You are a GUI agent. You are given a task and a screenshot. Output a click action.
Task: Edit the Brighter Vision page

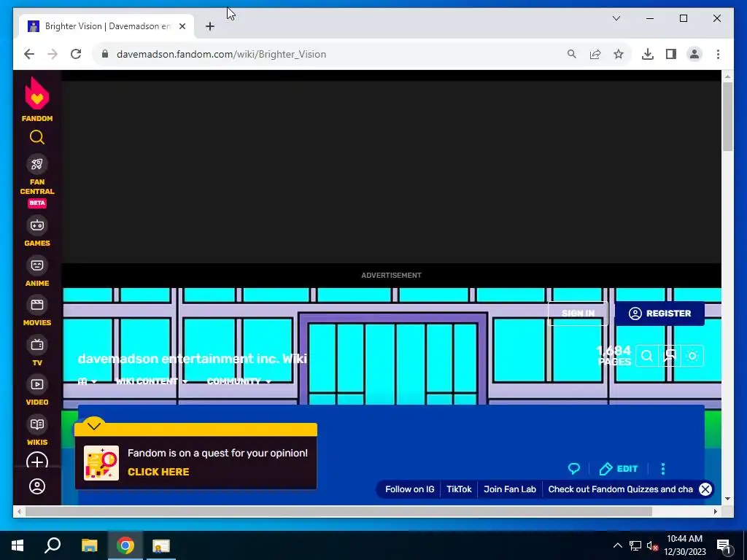[619, 469]
